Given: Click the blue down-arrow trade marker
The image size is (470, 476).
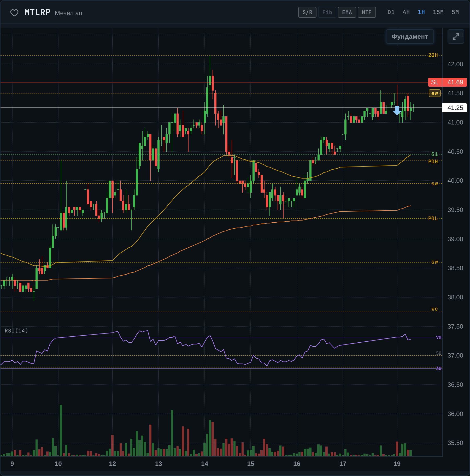Looking at the screenshot, I should pos(397,111).
